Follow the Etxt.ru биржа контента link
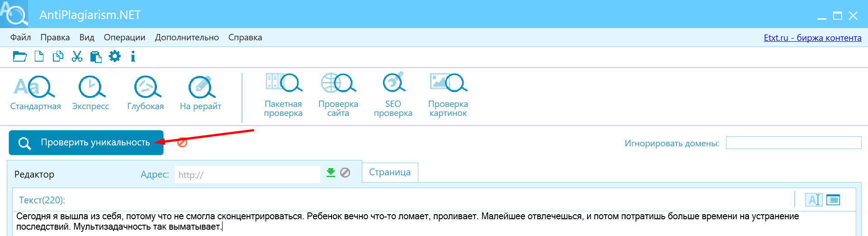Image resolution: width=868 pixels, height=236 pixels. (x=812, y=38)
